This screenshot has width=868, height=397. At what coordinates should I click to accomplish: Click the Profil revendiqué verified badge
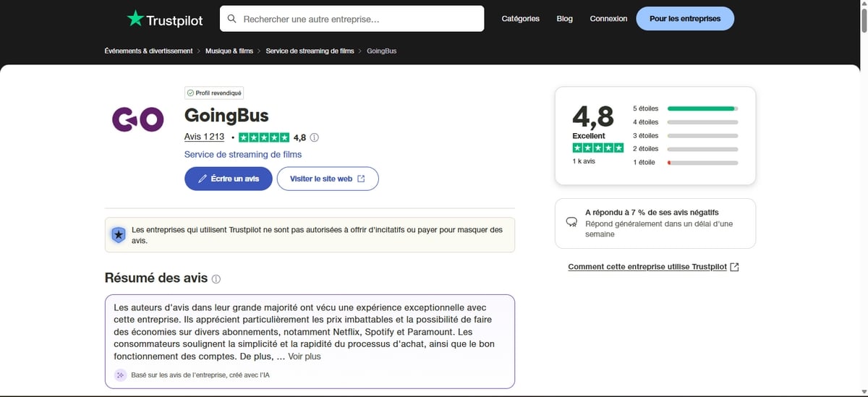(215, 93)
